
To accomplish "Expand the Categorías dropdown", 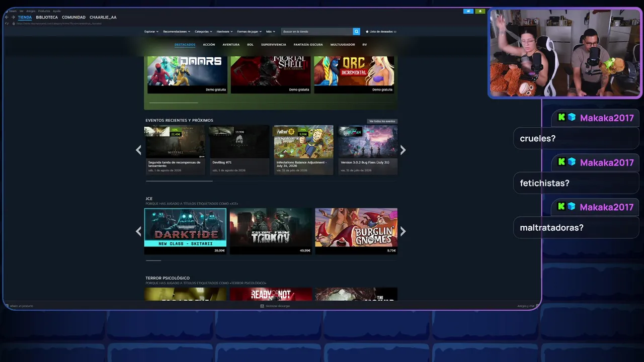I will pyautogui.click(x=203, y=32).
